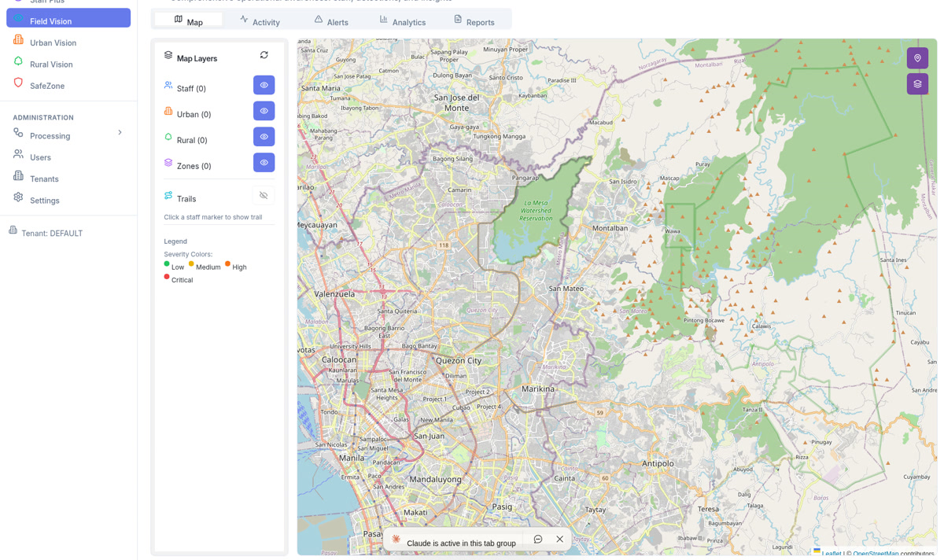Image resolution: width=944 pixels, height=560 pixels.
Task: Expand the Processing section chevron
Action: pyautogui.click(x=120, y=133)
